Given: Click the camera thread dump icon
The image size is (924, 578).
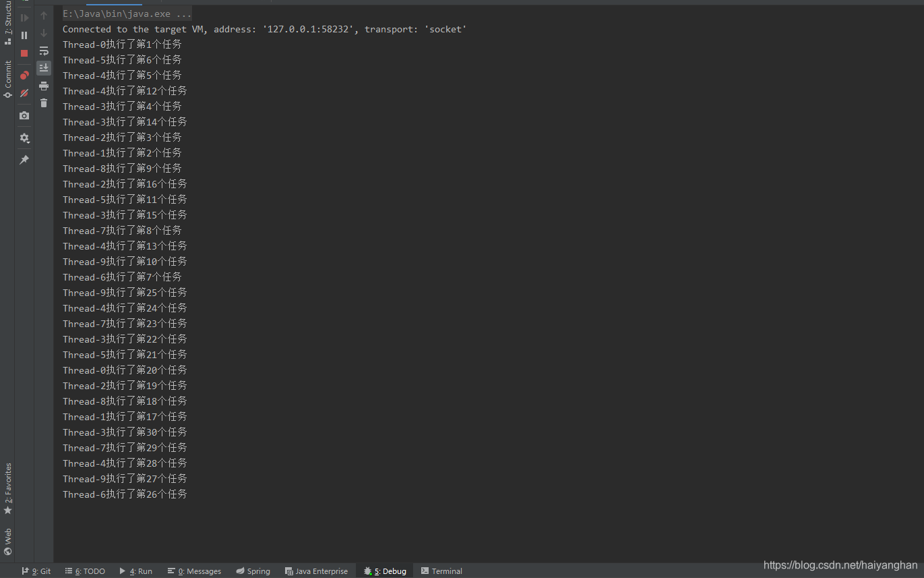Looking at the screenshot, I should pos(24,115).
